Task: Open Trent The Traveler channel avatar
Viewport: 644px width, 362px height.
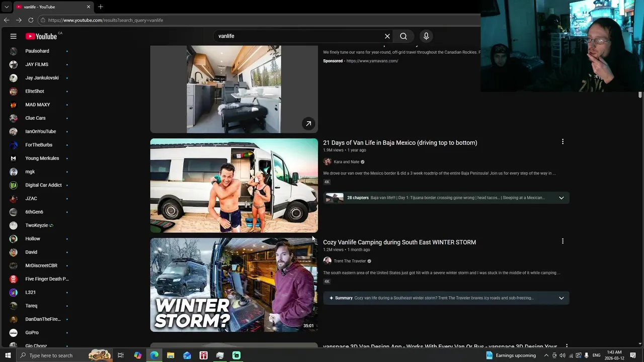Action: pyautogui.click(x=327, y=261)
